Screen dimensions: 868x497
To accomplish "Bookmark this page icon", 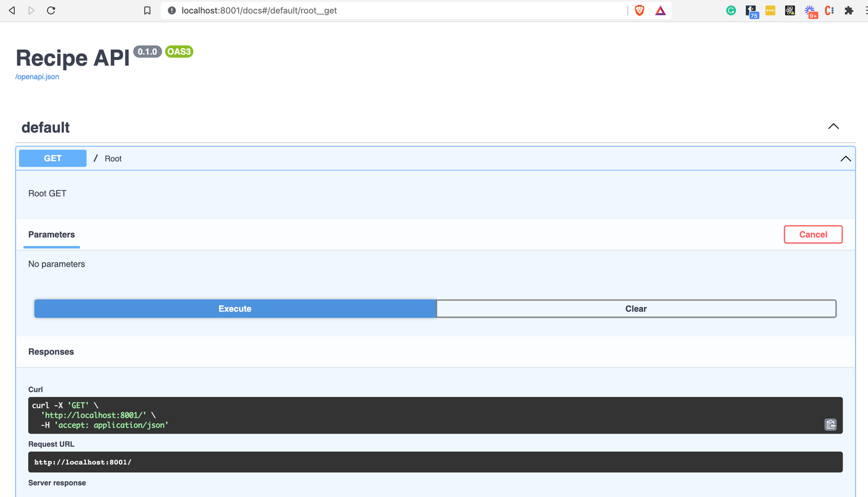I will click(147, 10).
